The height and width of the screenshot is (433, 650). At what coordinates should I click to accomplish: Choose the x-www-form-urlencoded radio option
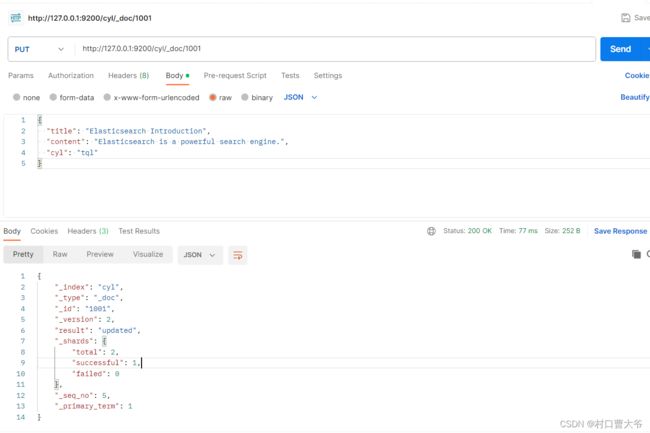(x=107, y=97)
